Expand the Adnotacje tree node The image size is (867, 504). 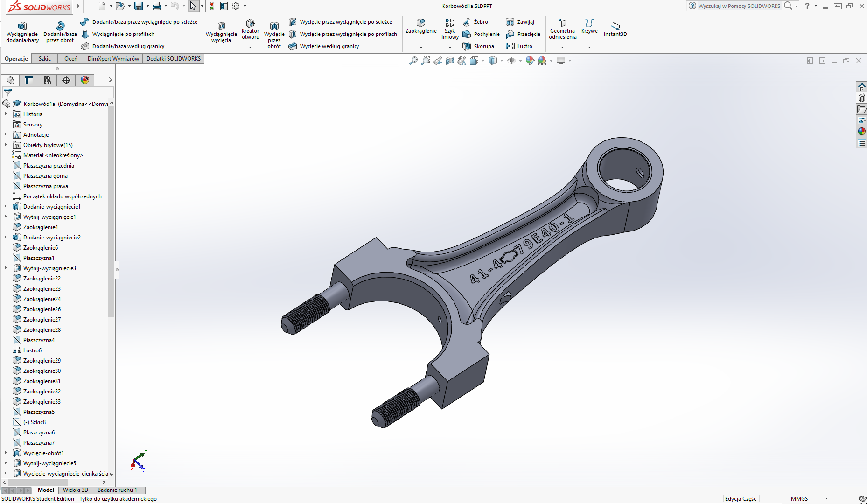(x=5, y=134)
